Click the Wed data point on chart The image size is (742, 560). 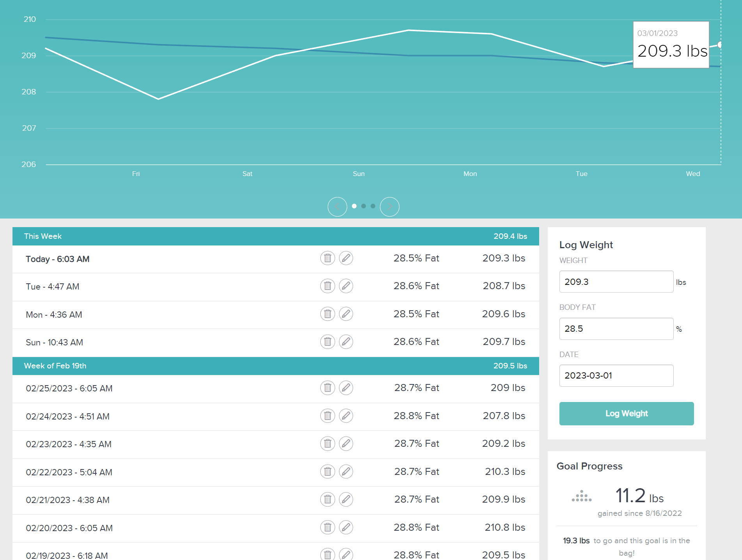[720, 45]
